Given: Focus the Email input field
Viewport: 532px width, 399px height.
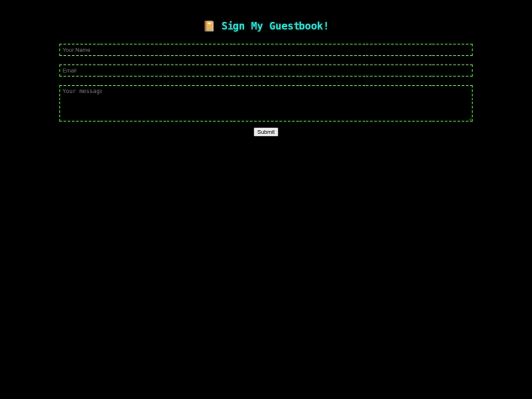Looking at the screenshot, I should pyautogui.click(x=266, y=71).
